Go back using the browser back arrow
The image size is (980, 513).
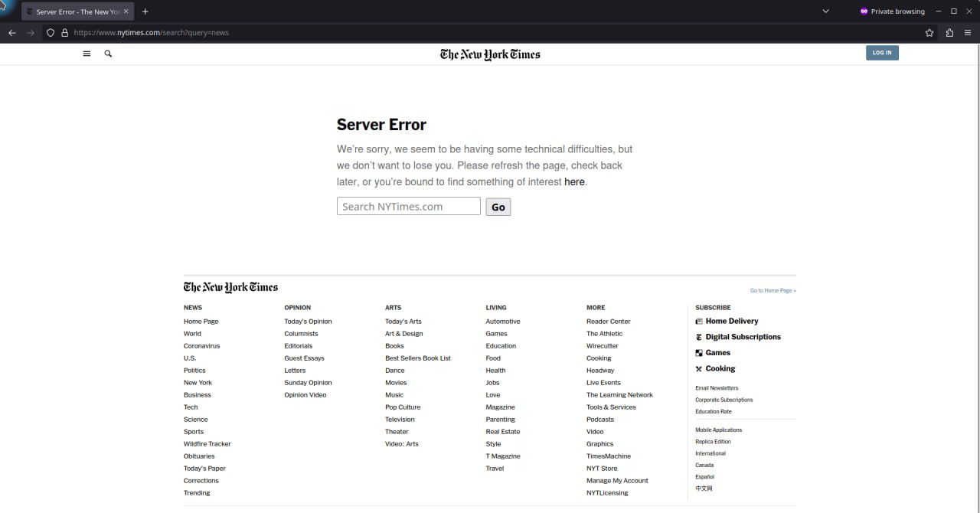(12, 33)
